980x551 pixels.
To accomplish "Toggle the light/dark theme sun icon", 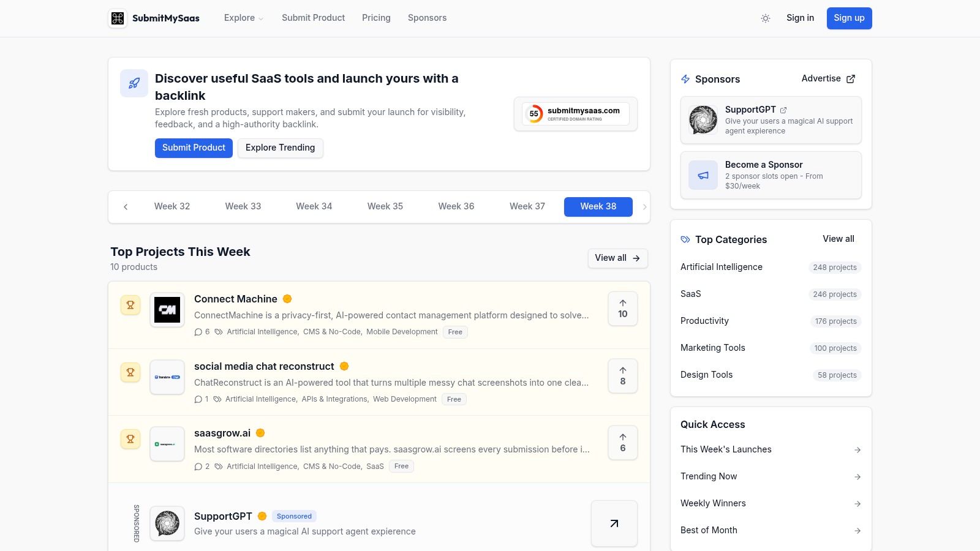I will click(766, 18).
